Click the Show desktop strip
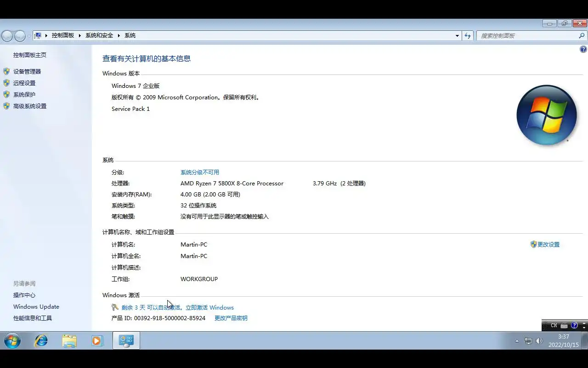Screen dimensions: 588x368 click(x=584, y=341)
